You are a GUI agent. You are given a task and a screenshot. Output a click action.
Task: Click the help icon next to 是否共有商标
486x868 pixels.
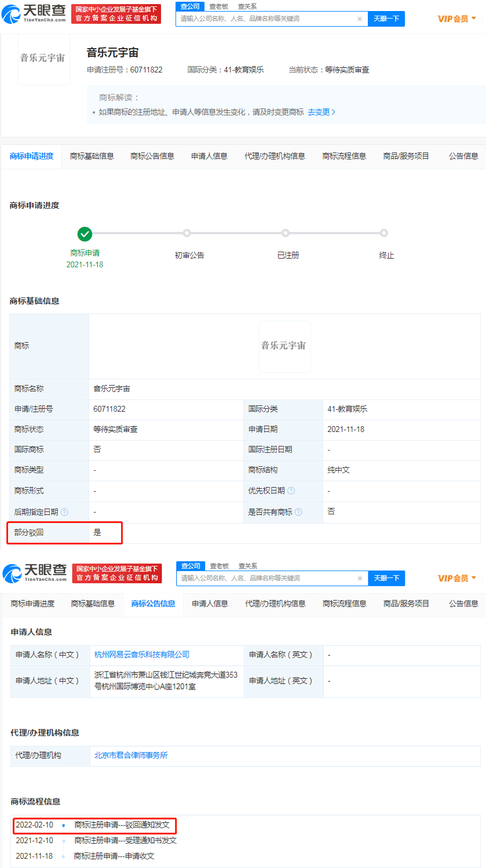[x=298, y=512]
